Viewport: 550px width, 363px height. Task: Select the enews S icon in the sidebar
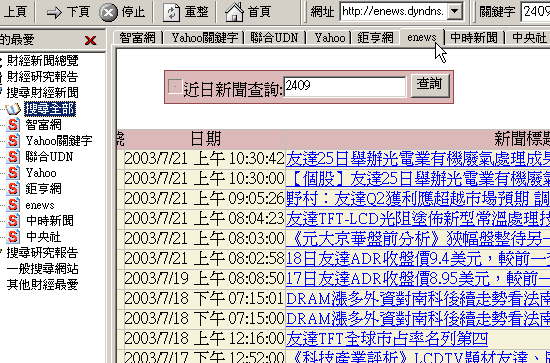click(x=13, y=204)
